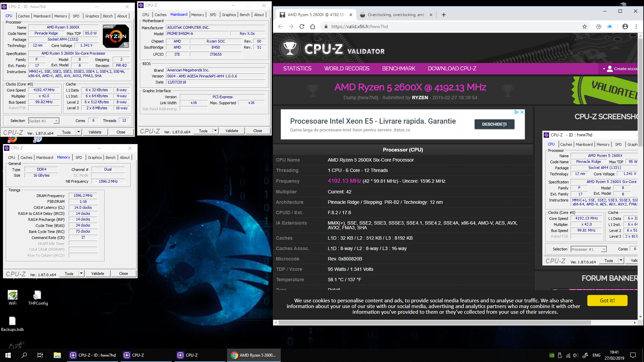Viewport: 644px width, 362px height.
Task: Reload the valid.x86.fr page
Action: [x=302, y=26]
